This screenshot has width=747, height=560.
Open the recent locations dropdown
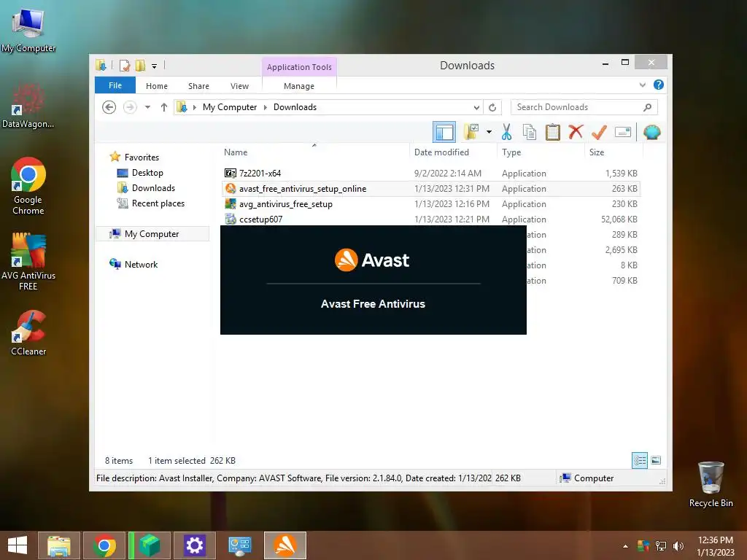click(x=147, y=107)
